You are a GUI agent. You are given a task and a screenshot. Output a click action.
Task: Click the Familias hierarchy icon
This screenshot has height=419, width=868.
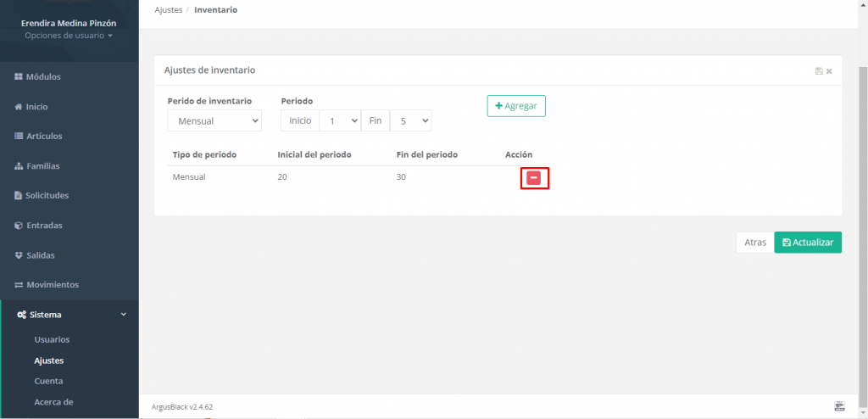(x=19, y=166)
